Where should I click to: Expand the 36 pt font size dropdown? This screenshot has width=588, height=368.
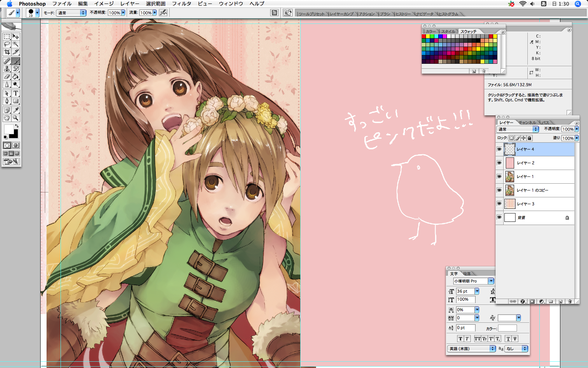pos(477,291)
